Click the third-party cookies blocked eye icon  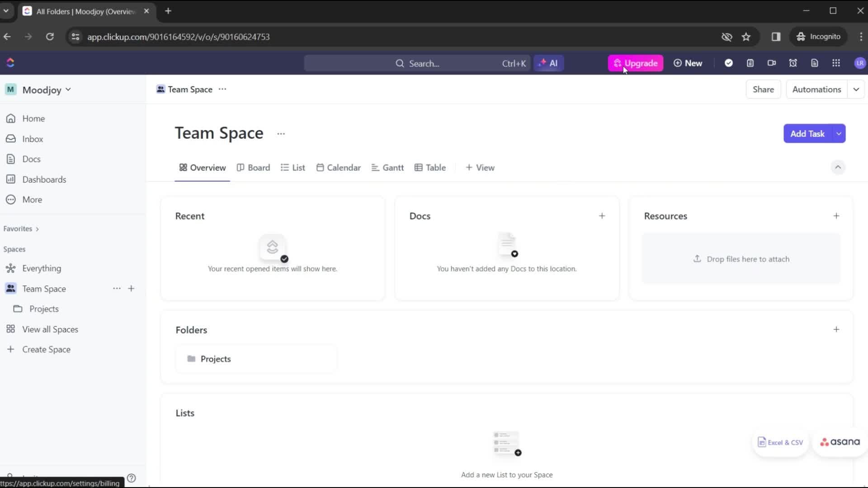[x=726, y=37]
